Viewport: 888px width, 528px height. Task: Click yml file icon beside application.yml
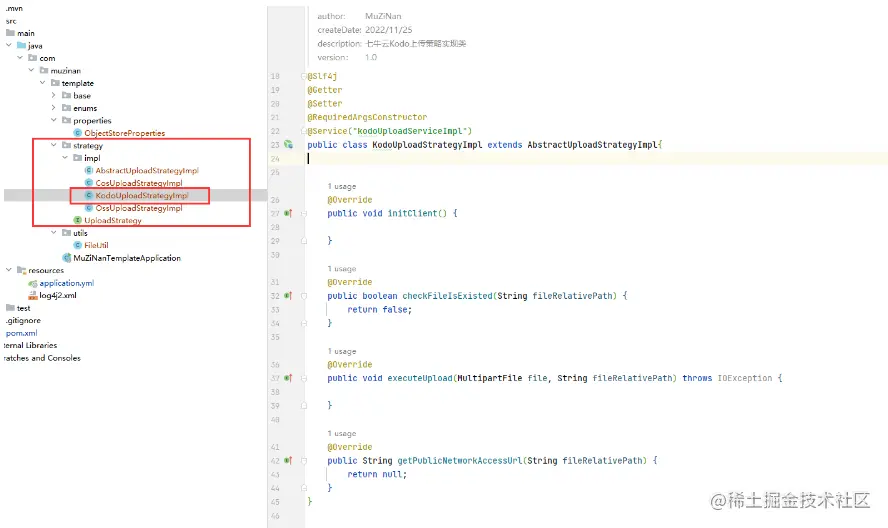(33, 283)
